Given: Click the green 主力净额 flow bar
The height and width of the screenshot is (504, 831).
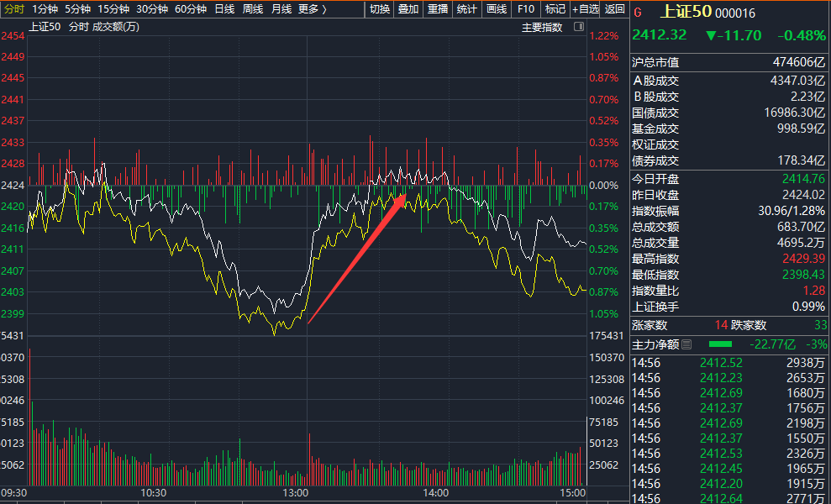Looking at the screenshot, I should 720,344.
